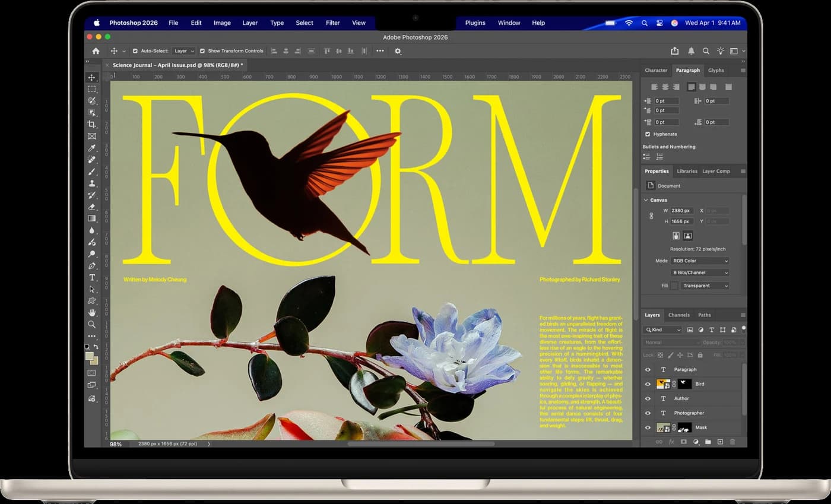The width and height of the screenshot is (831, 504).
Task: Select the Eraser tool
Action: (x=91, y=207)
